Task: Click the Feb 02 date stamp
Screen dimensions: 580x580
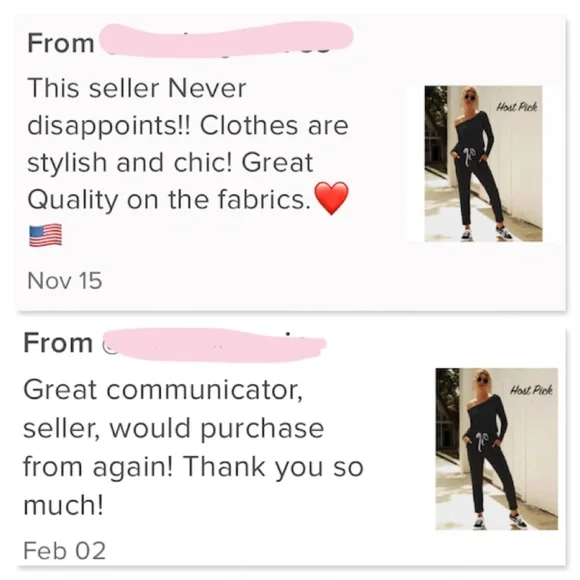Action: (x=65, y=551)
